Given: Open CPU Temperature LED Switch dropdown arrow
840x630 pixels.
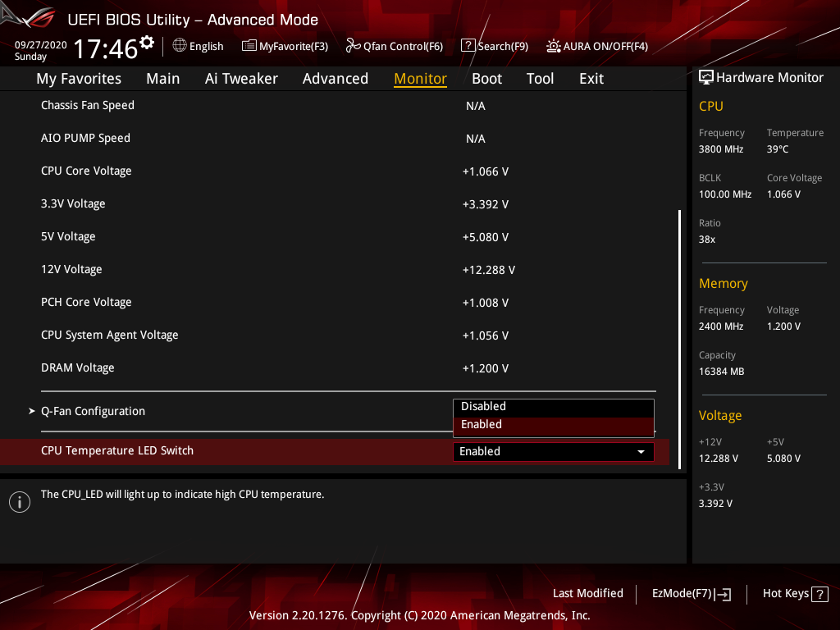Looking at the screenshot, I should point(641,452).
